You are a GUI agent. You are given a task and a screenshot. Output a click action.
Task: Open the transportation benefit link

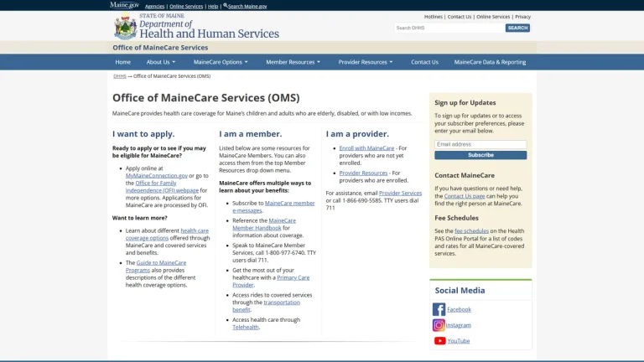click(266, 306)
